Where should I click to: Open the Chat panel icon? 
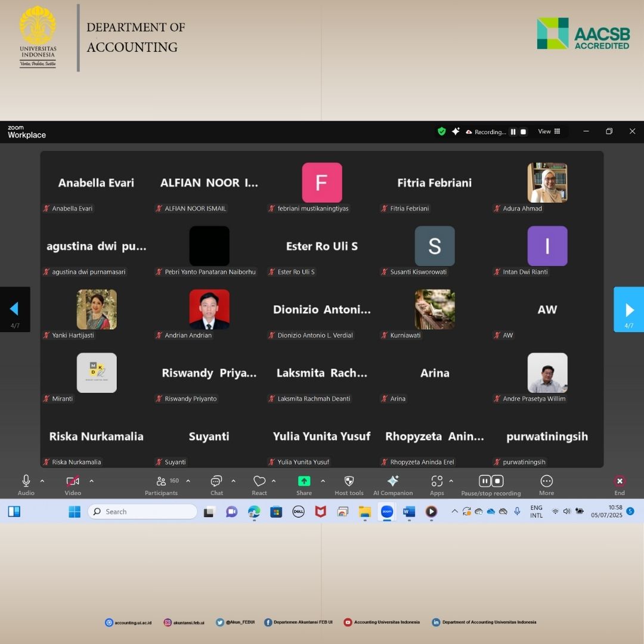[216, 481]
